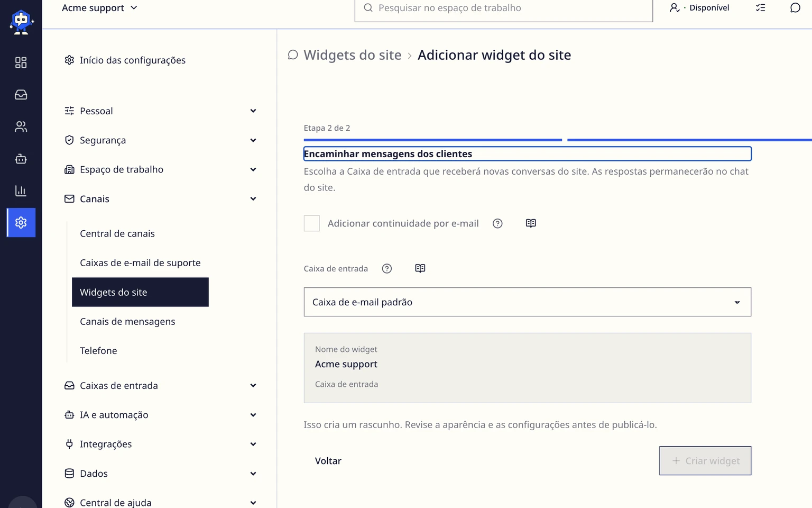Open the Acme support workspace switcher
Viewport: 812px width, 508px height.
pos(99,8)
